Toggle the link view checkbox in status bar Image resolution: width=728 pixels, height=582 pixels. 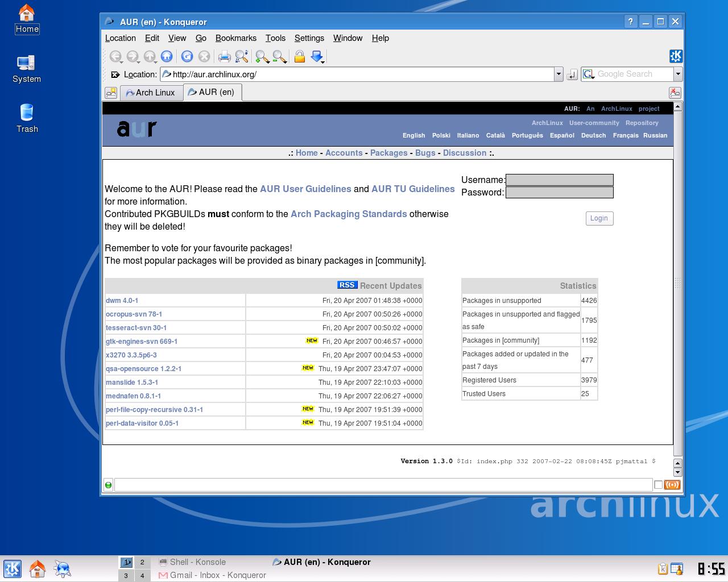658,485
